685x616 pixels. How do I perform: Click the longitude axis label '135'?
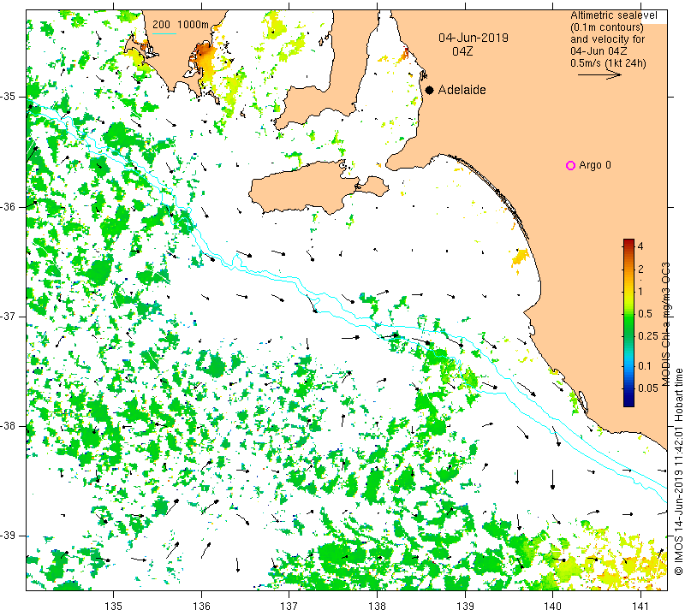(x=114, y=606)
